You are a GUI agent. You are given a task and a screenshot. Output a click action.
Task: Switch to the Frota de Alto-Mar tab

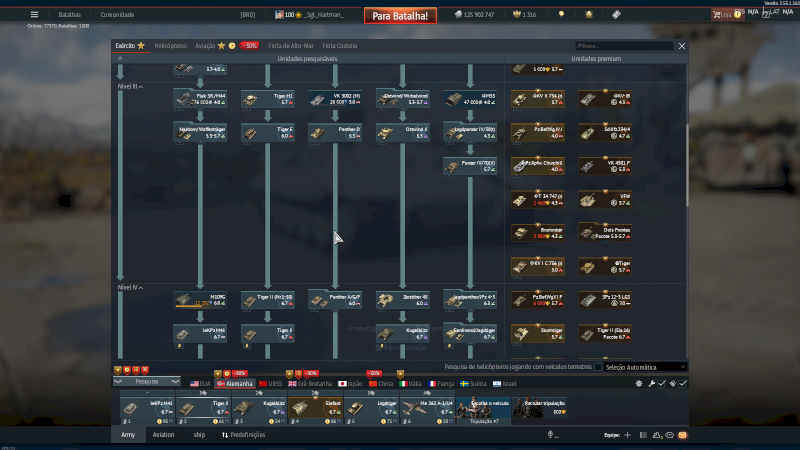[291, 46]
